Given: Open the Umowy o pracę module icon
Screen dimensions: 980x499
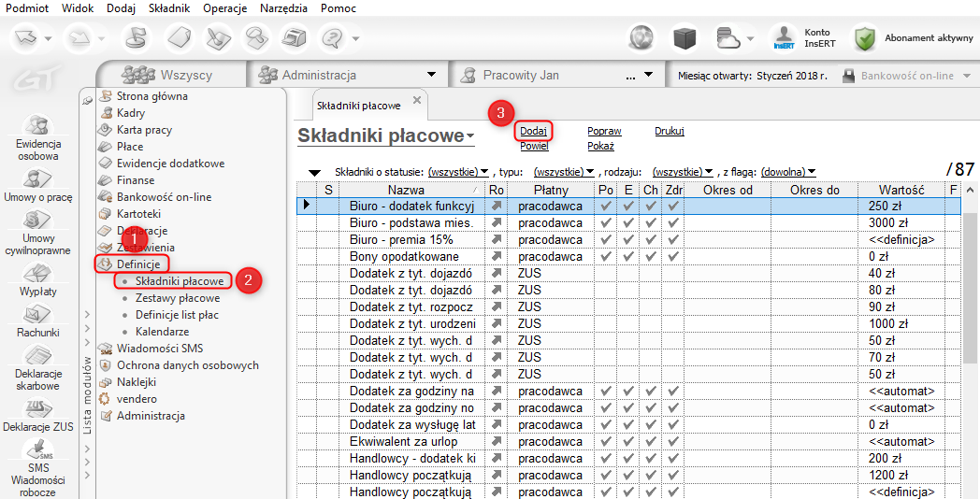Looking at the screenshot, I should [38, 179].
